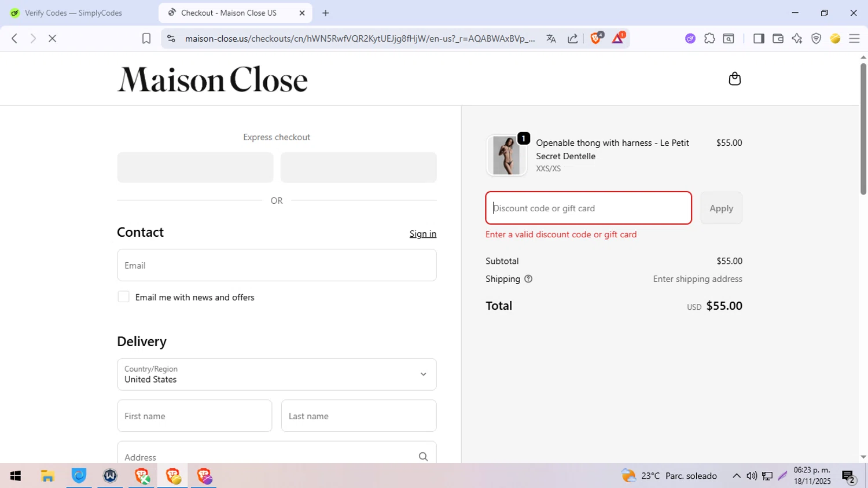The width and height of the screenshot is (868, 488).
Task: Open Brave Rewards triangle icon
Action: tap(618, 38)
